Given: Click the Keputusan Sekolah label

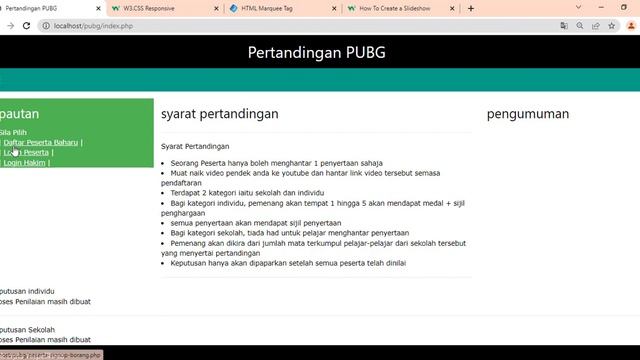Looking at the screenshot, I should coord(27,329).
